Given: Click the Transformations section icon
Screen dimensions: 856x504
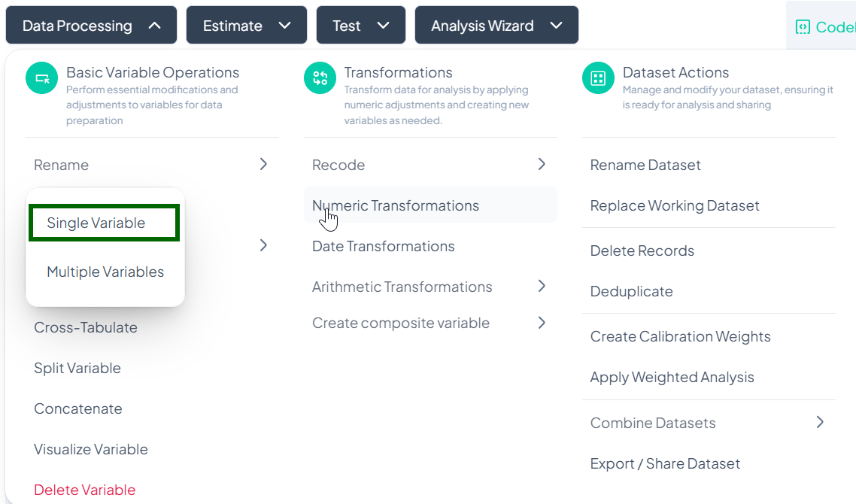Looking at the screenshot, I should (x=320, y=78).
